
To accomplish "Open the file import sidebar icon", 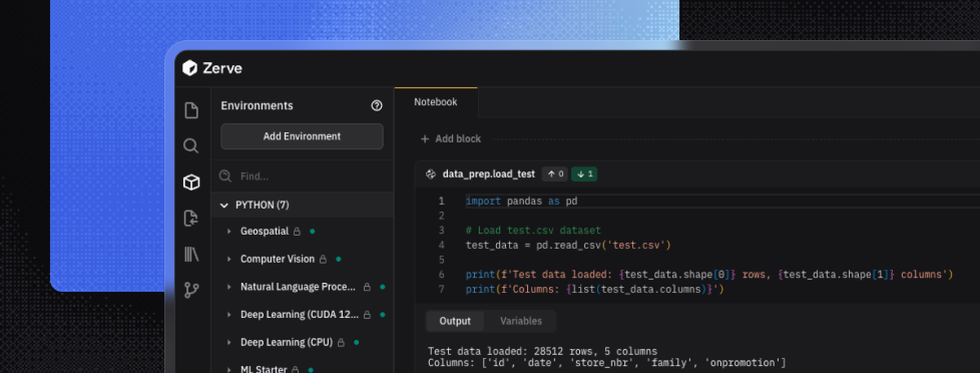I will tap(191, 218).
